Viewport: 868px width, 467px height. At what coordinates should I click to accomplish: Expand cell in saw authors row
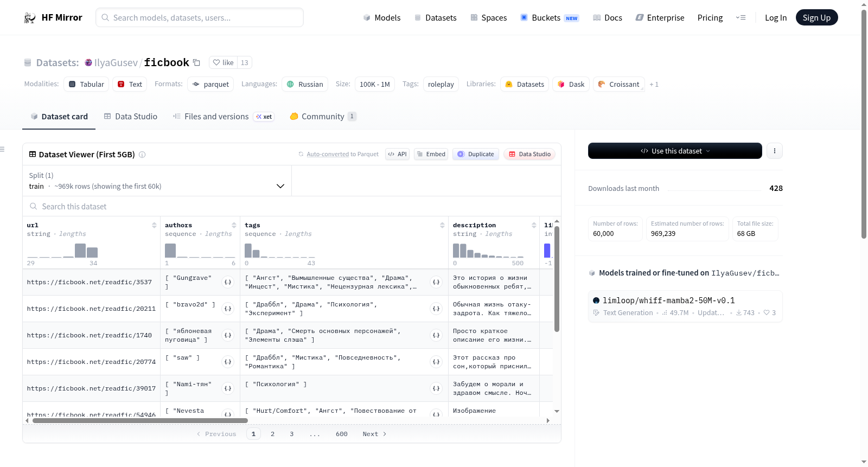[228, 362]
